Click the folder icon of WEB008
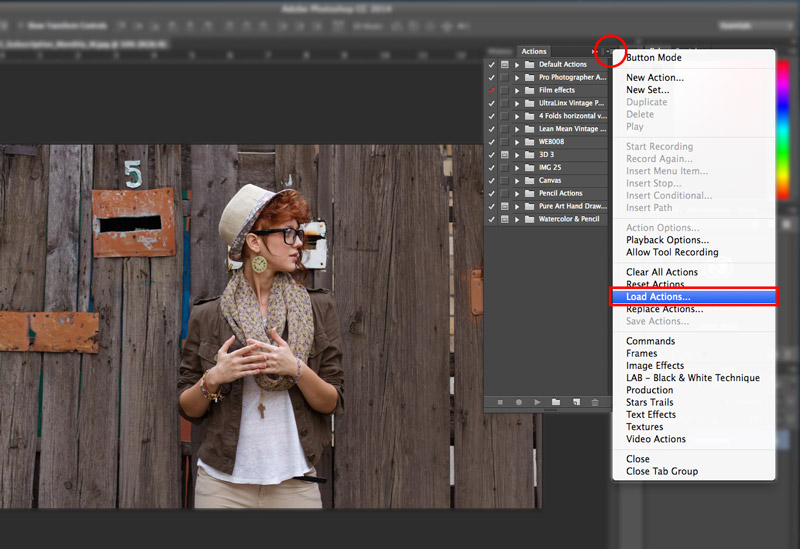The height and width of the screenshot is (549, 800). click(530, 142)
